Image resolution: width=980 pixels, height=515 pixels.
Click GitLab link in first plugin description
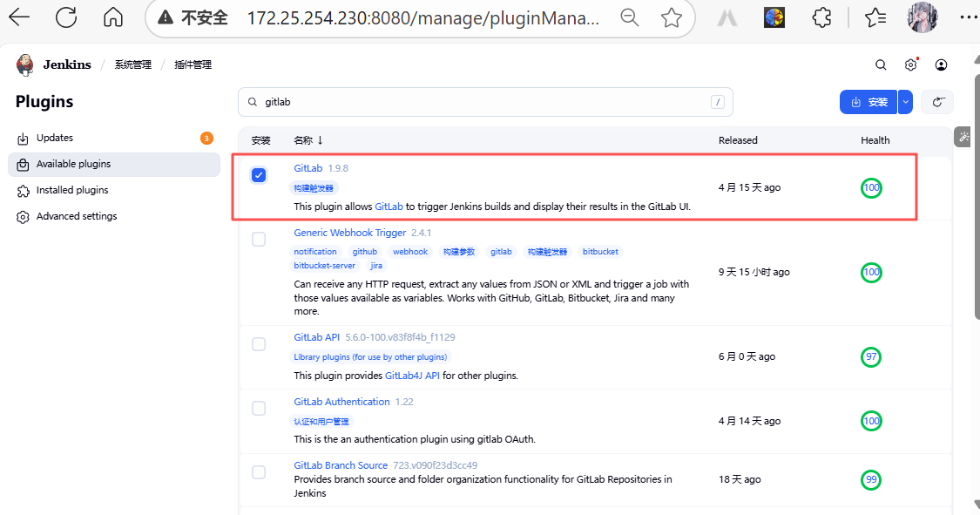pos(389,207)
